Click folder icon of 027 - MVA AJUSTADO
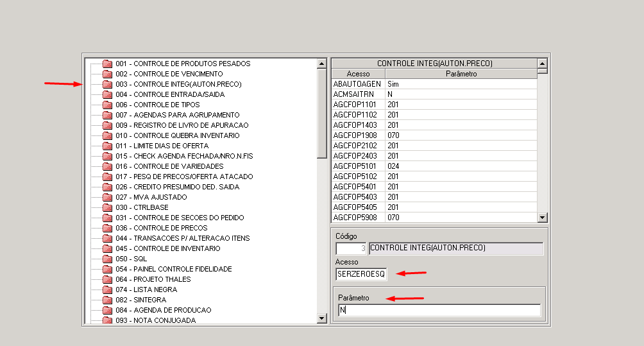The width and height of the screenshot is (644, 346). pos(107,197)
